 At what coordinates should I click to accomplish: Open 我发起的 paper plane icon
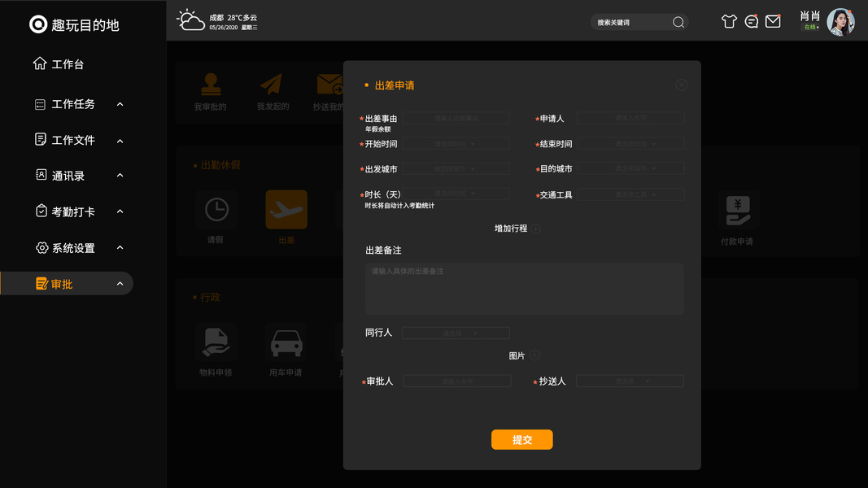(x=272, y=85)
